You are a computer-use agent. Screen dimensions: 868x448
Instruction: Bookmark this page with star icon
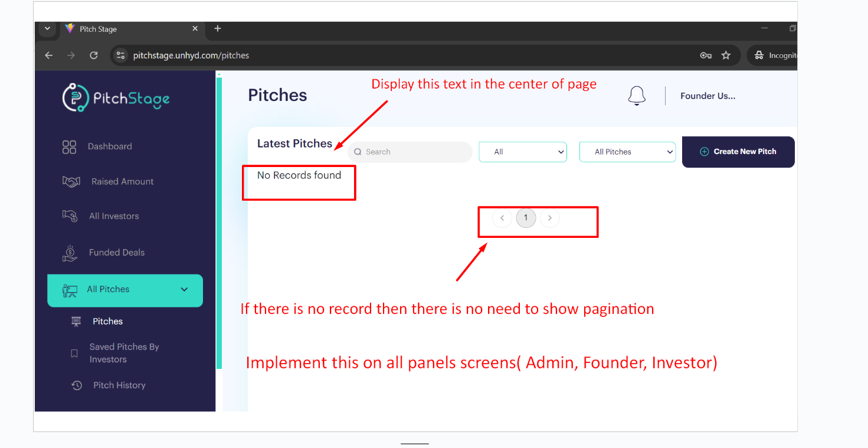point(726,55)
